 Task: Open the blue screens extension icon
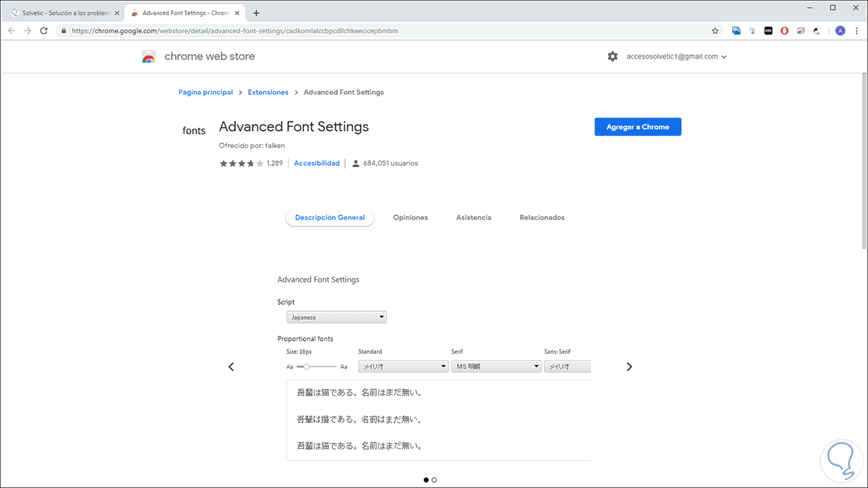(736, 31)
